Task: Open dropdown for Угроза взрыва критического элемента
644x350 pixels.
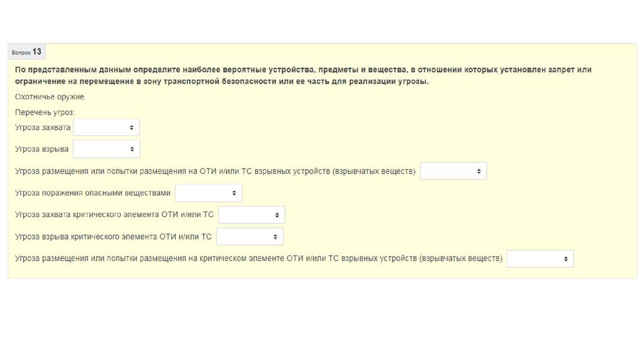Action: point(250,237)
